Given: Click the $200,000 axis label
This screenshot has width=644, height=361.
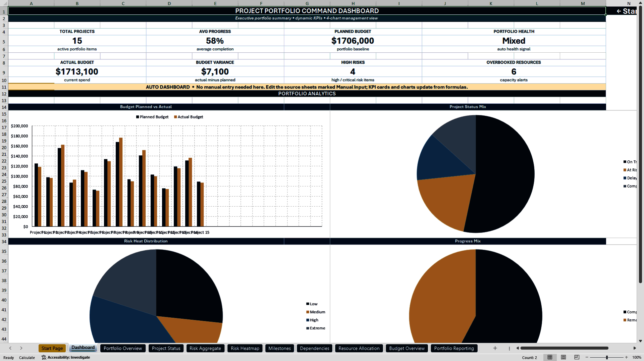Looking at the screenshot, I should [x=19, y=126].
